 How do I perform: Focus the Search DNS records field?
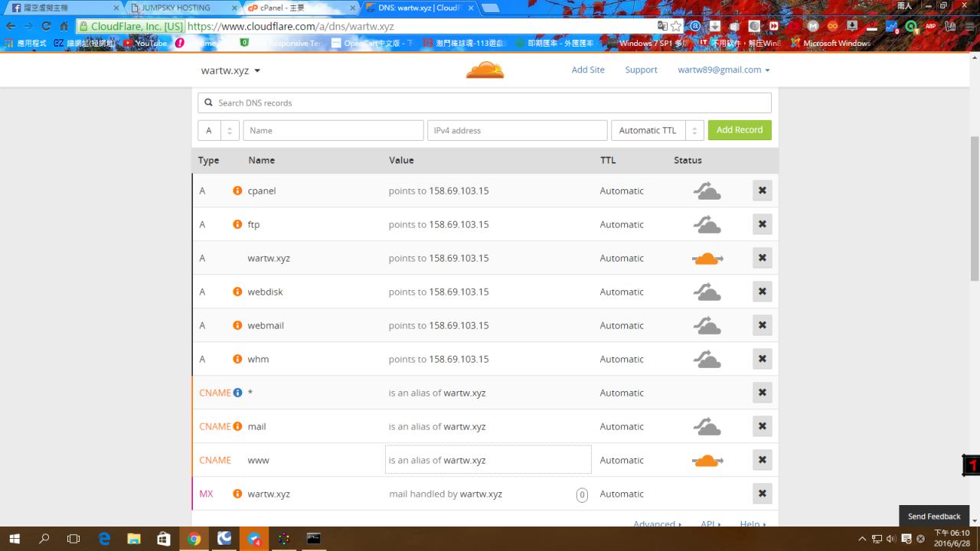pyautogui.click(x=485, y=103)
